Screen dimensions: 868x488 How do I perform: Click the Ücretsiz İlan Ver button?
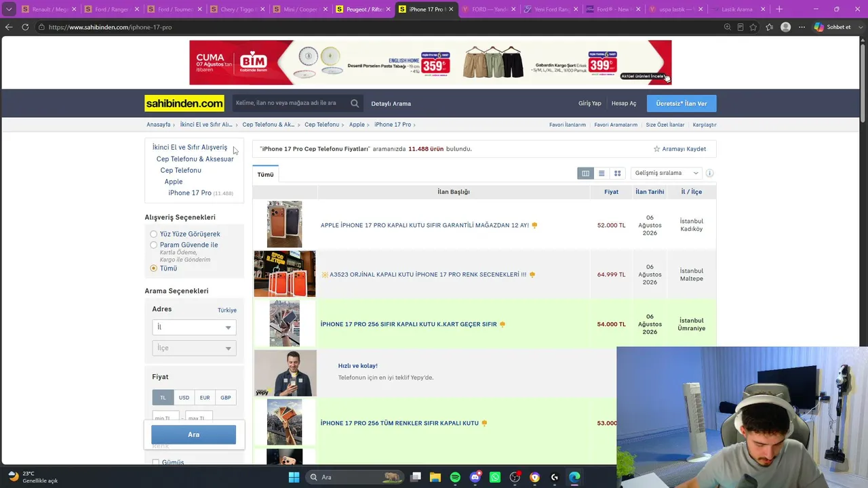coord(682,103)
